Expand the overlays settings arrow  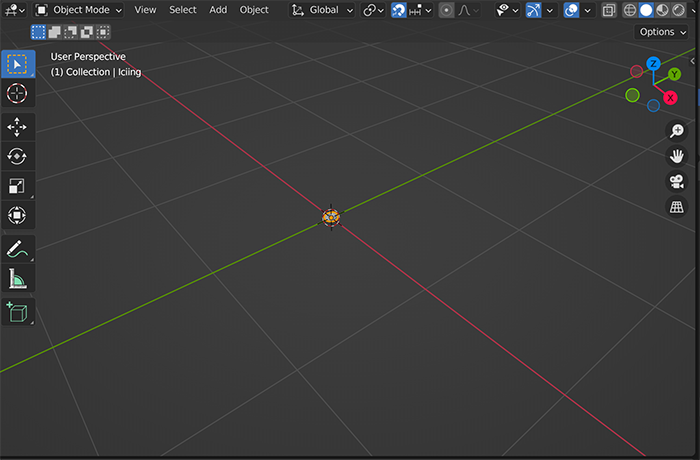[588, 10]
